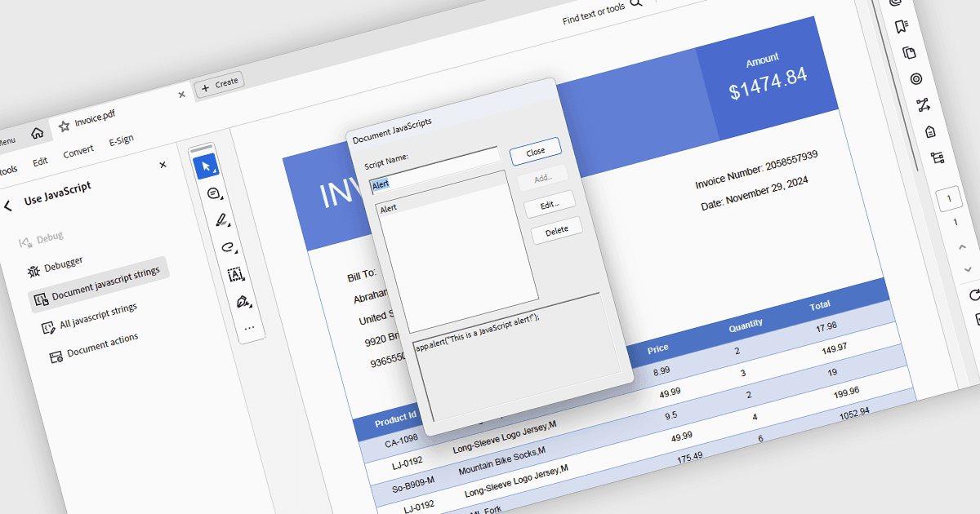The image size is (980, 514).
Task: Click the Bill To: label
Action: [362, 276]
